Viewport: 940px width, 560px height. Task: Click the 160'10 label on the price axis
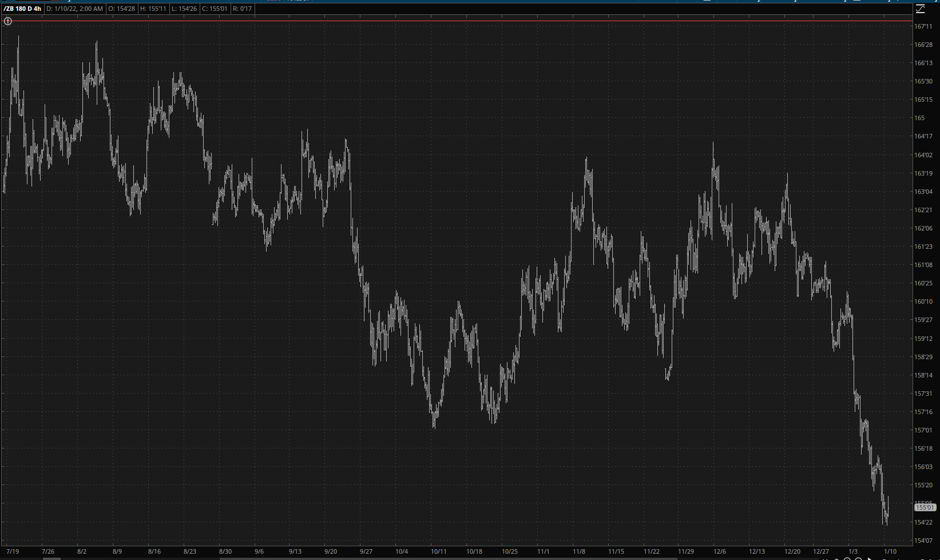923,301
